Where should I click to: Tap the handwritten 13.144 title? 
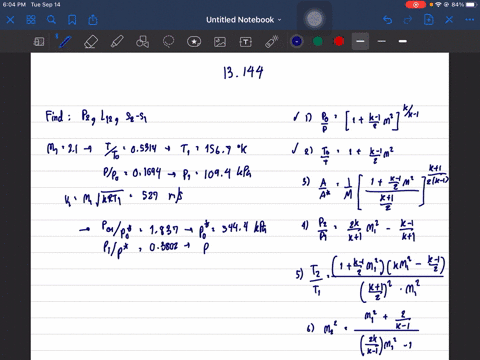(243, 72)
